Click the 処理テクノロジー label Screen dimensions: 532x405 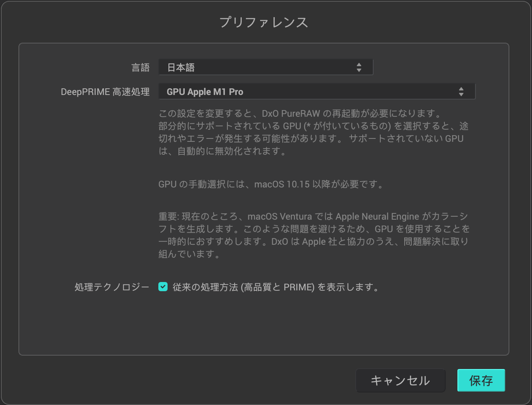pyautogui.click(x=112, y=287)
